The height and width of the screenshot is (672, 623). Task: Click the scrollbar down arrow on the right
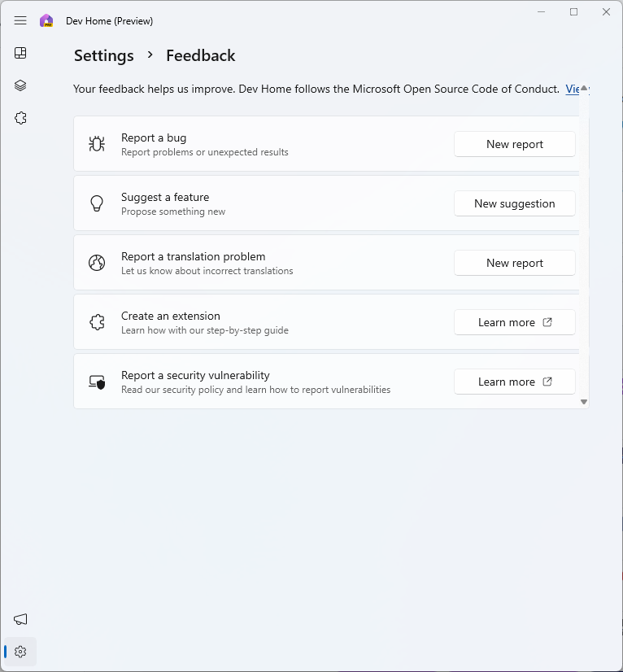583,401
